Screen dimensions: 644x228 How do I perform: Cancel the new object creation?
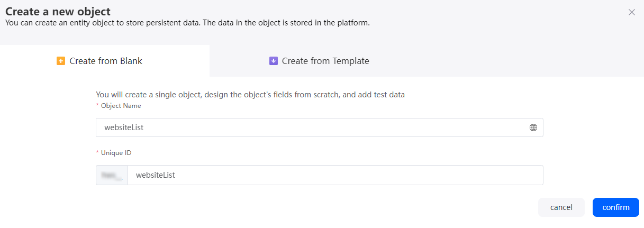(561, 207)
